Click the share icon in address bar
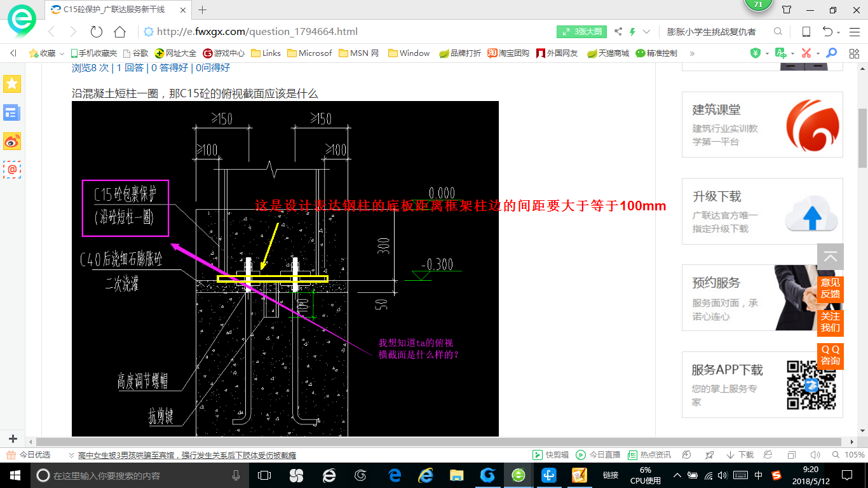This screenshot has height=488, width=868. click(618, 32)
